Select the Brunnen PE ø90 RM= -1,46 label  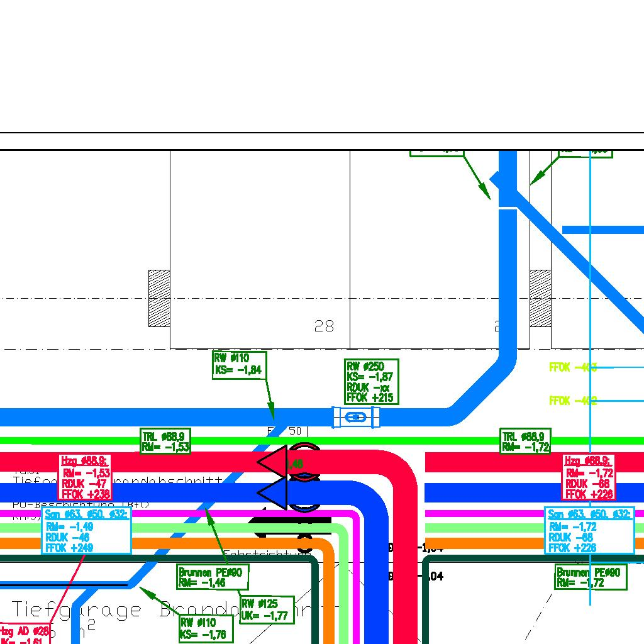pyautogui.click(x=213, y=577)
